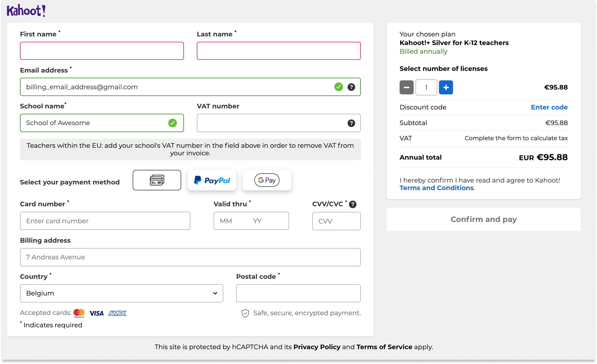Open the Terms and Conditions link
Image resolution: width=597 pixels, height=364 pixels.
tap(436, 188)
